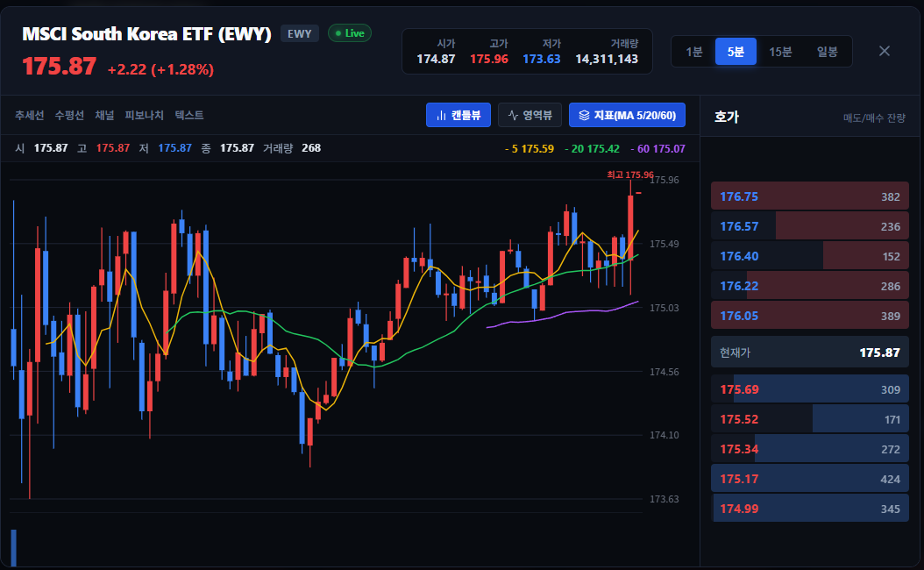This screenshot has height=570, width=924.
Task: Select ask price 176.40 row
Action: tap(810, 256)
